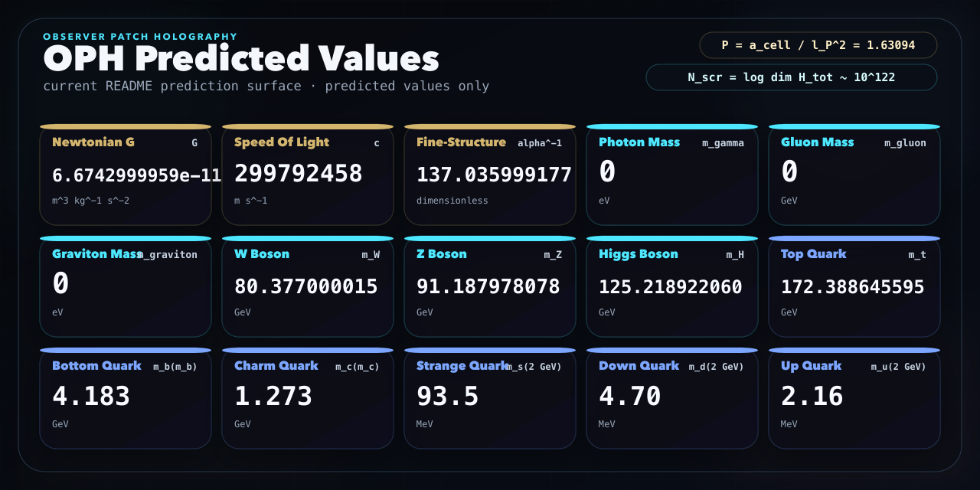Select the Down Quark card

click(x=671, y=399)
